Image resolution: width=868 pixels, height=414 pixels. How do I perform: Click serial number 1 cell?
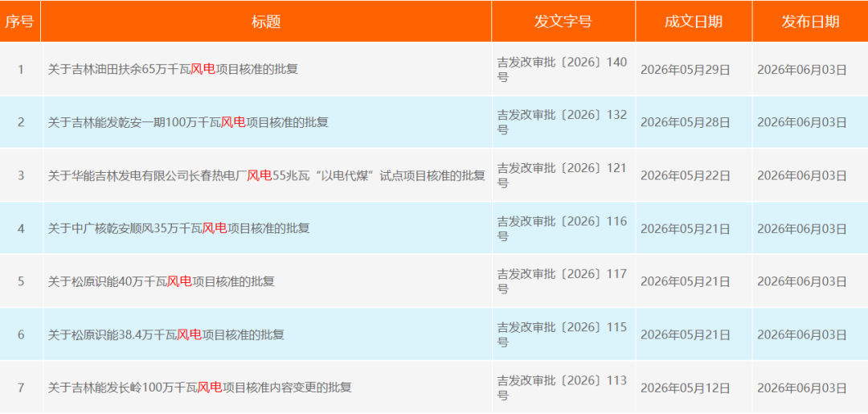(x=21, y=70)
